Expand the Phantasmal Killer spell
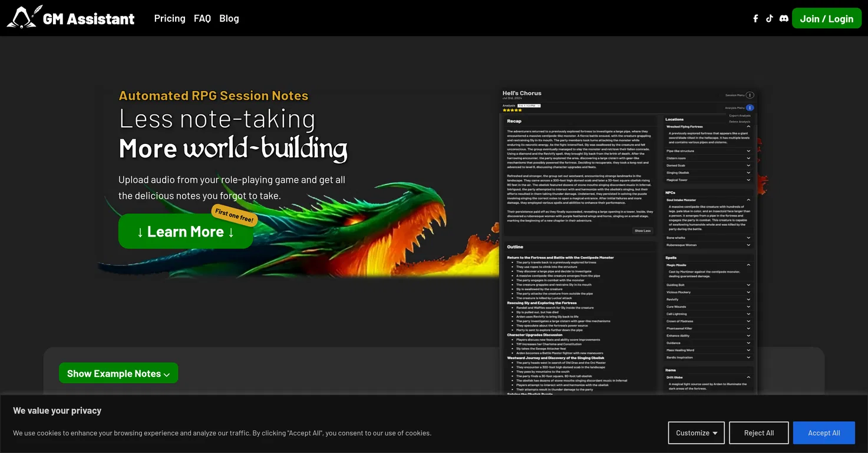The image size is (868, 453). click(x=748, y=329)
